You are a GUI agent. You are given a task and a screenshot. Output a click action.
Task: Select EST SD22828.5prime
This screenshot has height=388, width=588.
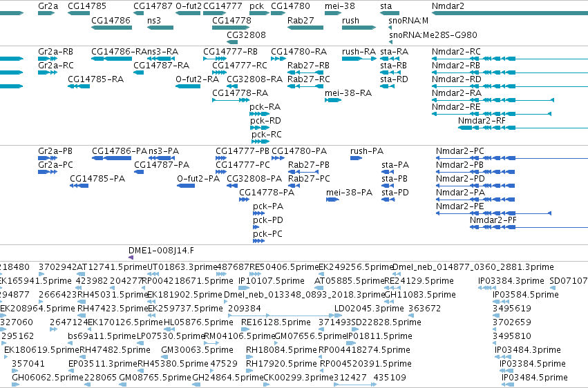pos(354,329)
